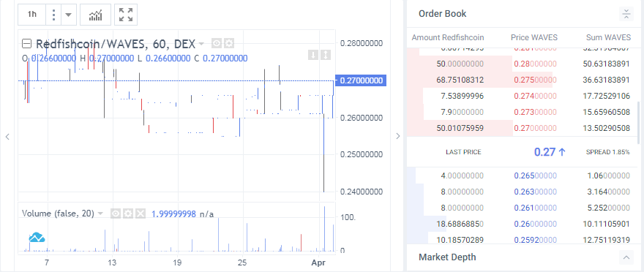This screenshot has width=644, height=272.
Task: Click the cloud logo on chart
Action: click(x=37, y=237)
